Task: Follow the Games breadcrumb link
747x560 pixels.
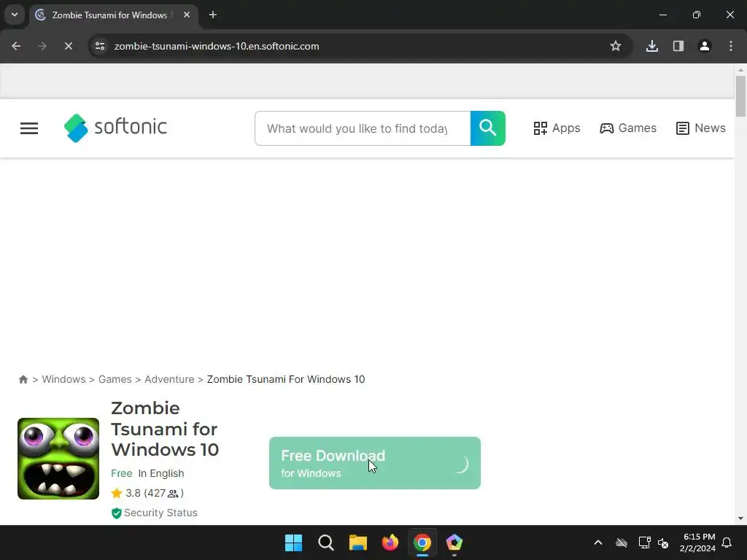Action: point(115,379)
